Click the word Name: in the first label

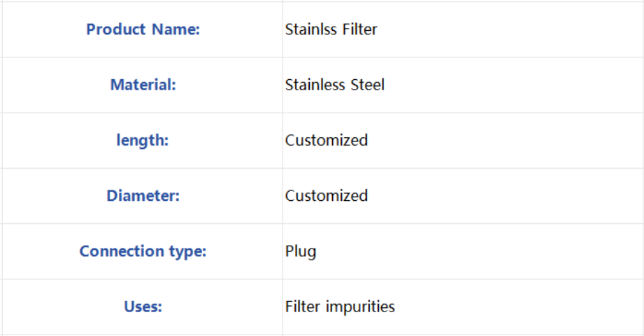tap(176, 29)
